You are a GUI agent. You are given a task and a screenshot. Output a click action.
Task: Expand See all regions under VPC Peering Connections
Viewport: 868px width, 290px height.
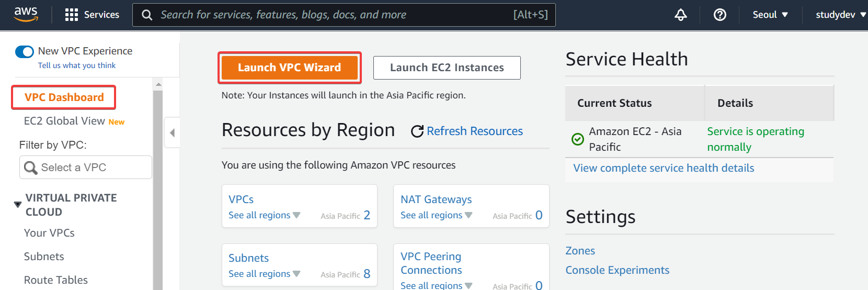click(437, 285)
